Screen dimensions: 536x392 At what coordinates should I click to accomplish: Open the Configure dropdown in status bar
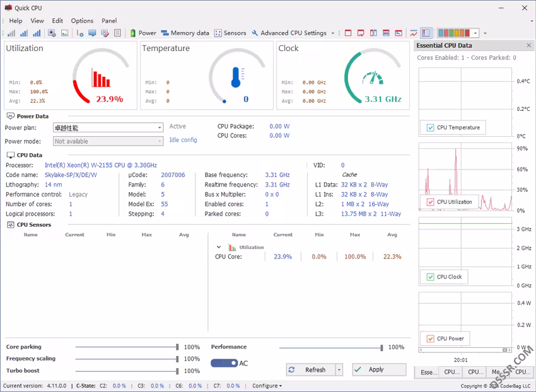tap(267, 386)
